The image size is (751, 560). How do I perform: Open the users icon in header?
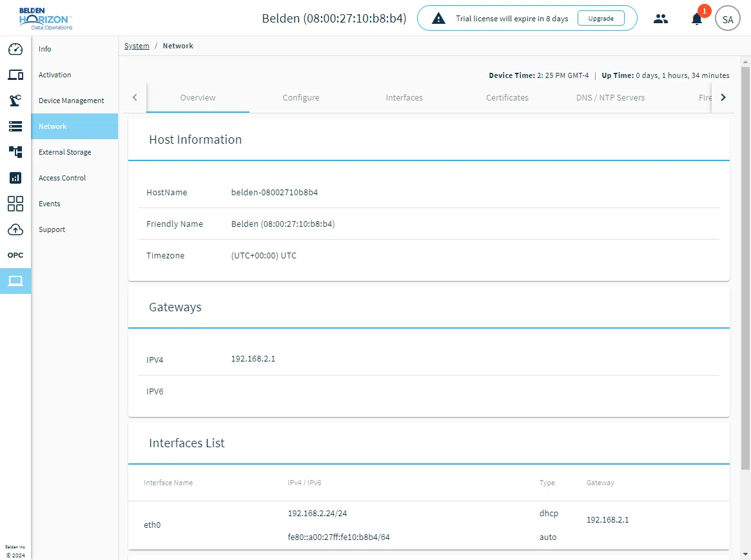[x=661, y=19]
